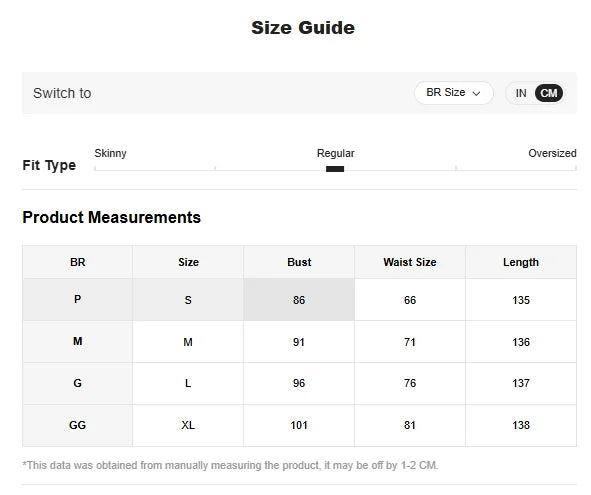Select waist value 66 cell
Viewport: 591px width, 495px height.
click(410, 300)
